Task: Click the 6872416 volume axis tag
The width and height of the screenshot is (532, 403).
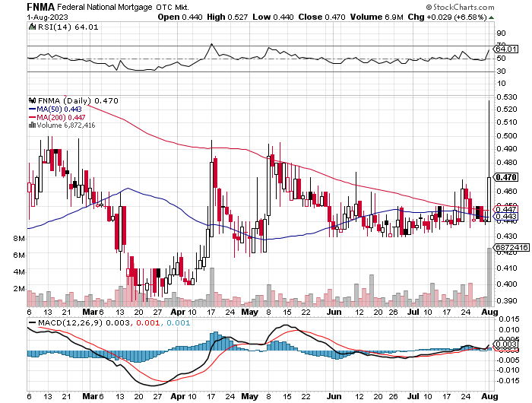Action: 511,248
